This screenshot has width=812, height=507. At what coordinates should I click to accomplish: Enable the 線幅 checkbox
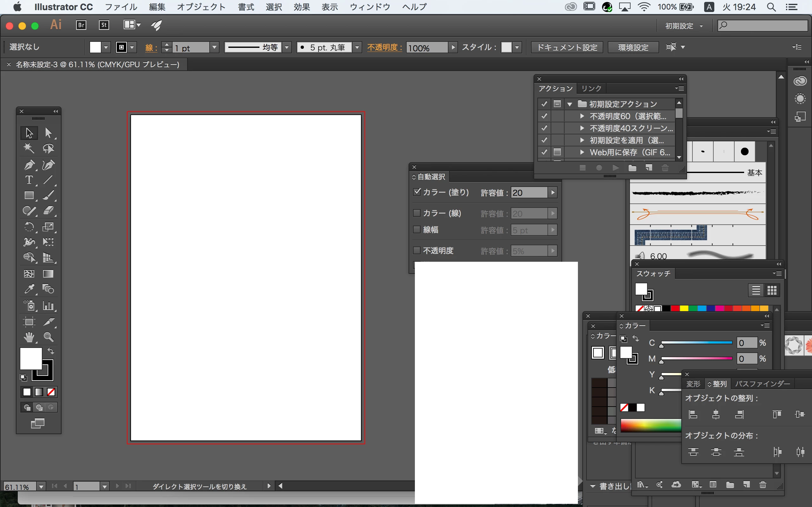click(x=417, y=230)
